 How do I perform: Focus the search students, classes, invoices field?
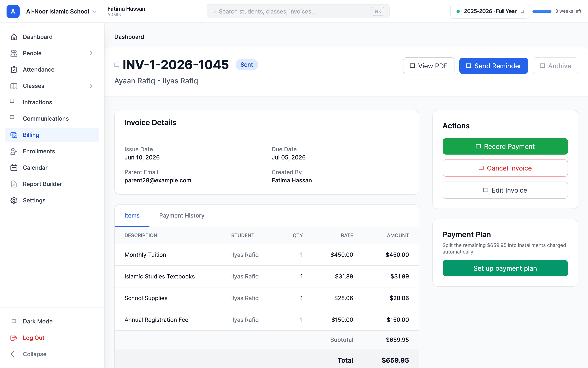pos(298,11)
